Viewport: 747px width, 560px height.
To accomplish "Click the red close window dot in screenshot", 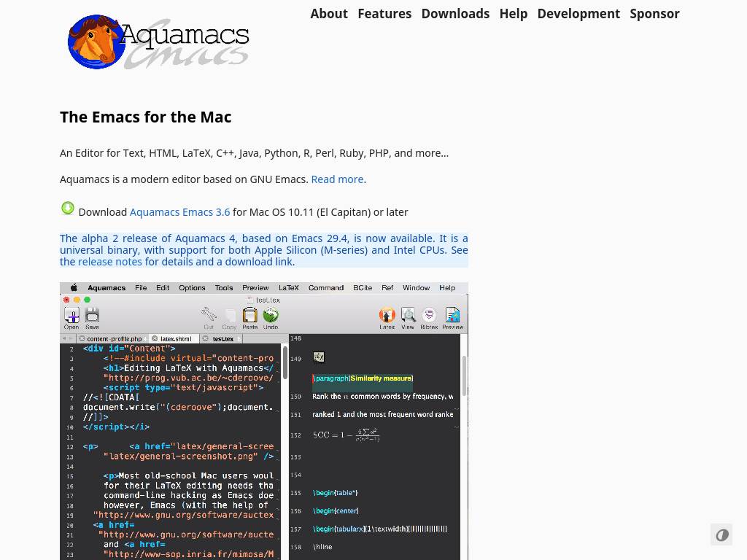I will coord(66,300).
